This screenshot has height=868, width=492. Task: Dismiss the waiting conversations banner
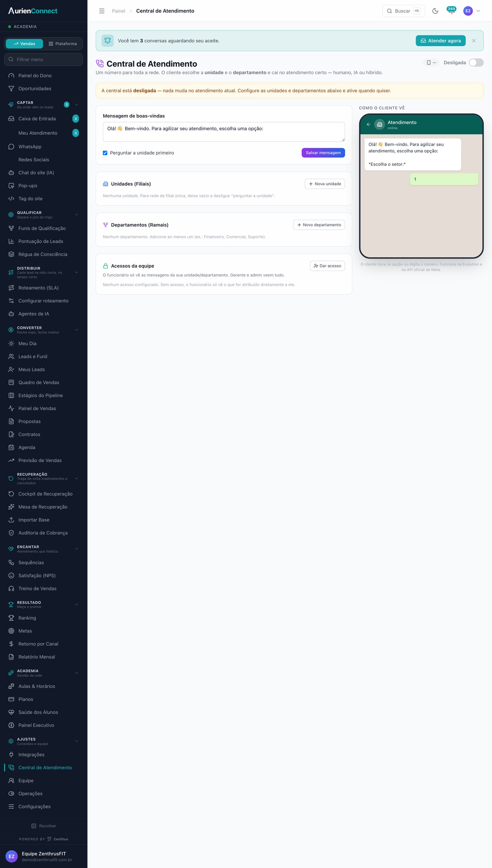pos(474,41)
